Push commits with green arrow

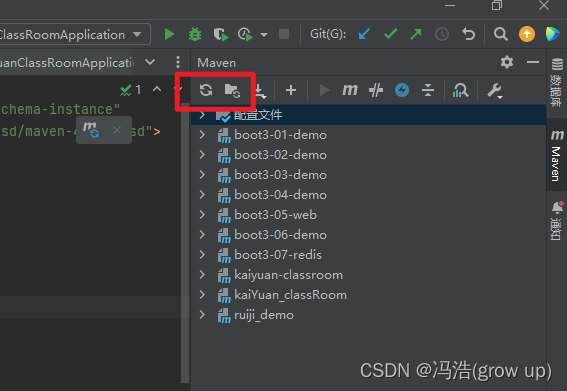coord(416,34)
